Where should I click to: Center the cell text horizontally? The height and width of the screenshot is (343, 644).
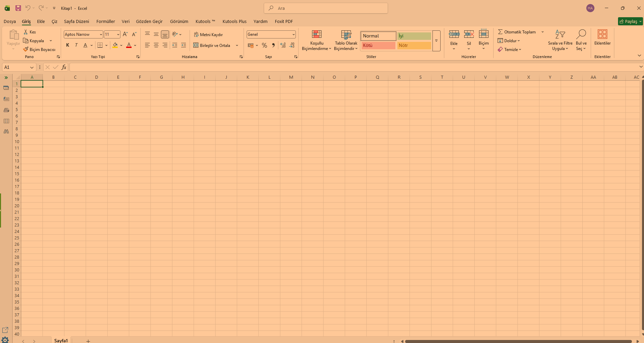click(156, 45)
